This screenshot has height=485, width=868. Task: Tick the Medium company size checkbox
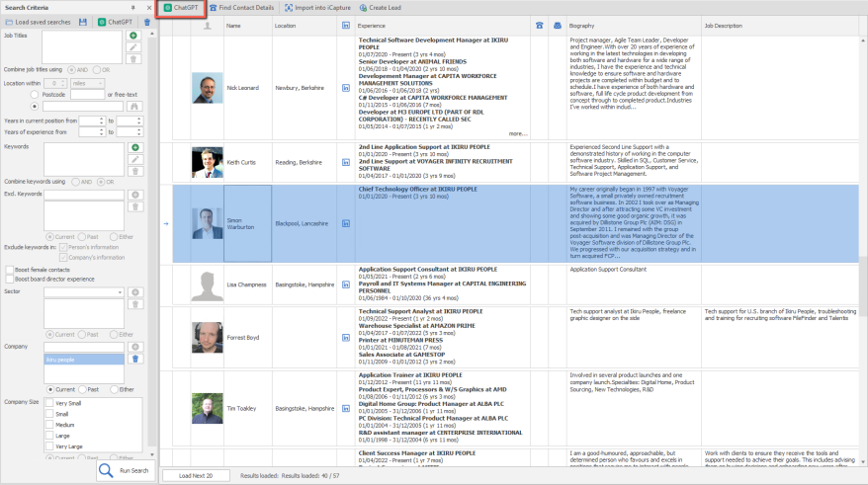click(49, 425)
